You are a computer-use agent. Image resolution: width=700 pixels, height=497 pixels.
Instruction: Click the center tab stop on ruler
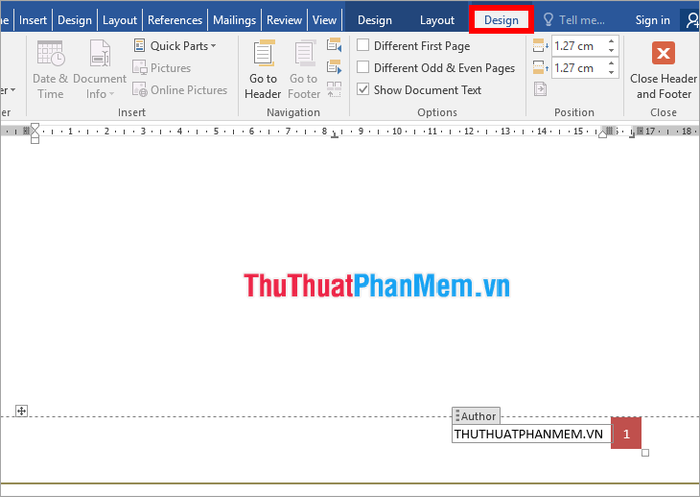334,134
